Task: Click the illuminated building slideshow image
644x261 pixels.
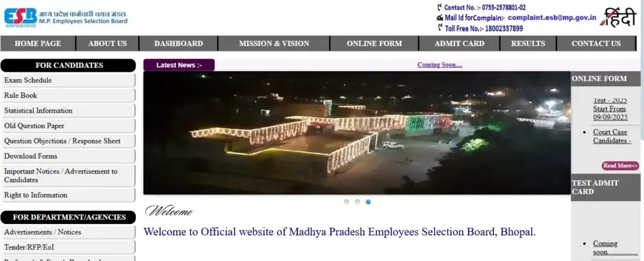Action: tap(357, 133)
